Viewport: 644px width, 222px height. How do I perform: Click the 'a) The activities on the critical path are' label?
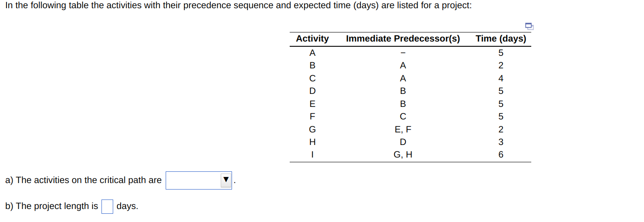pyautogui.click(x=83, y=180)
